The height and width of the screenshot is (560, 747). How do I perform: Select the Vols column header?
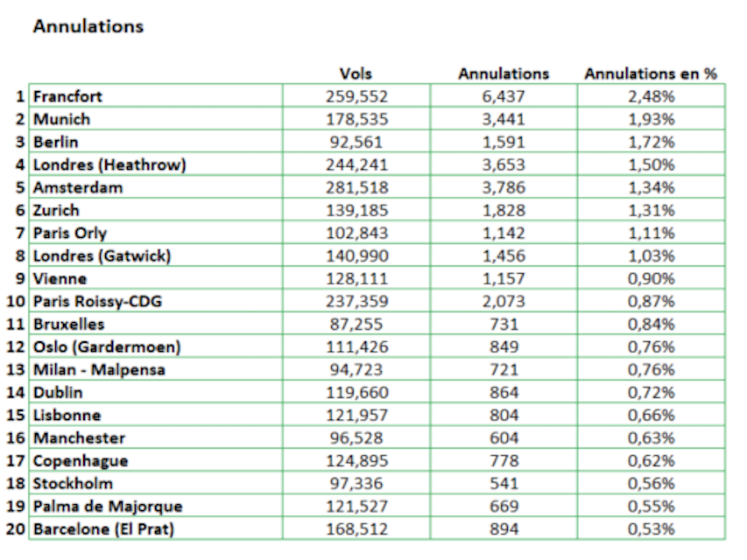pos(356,73)
